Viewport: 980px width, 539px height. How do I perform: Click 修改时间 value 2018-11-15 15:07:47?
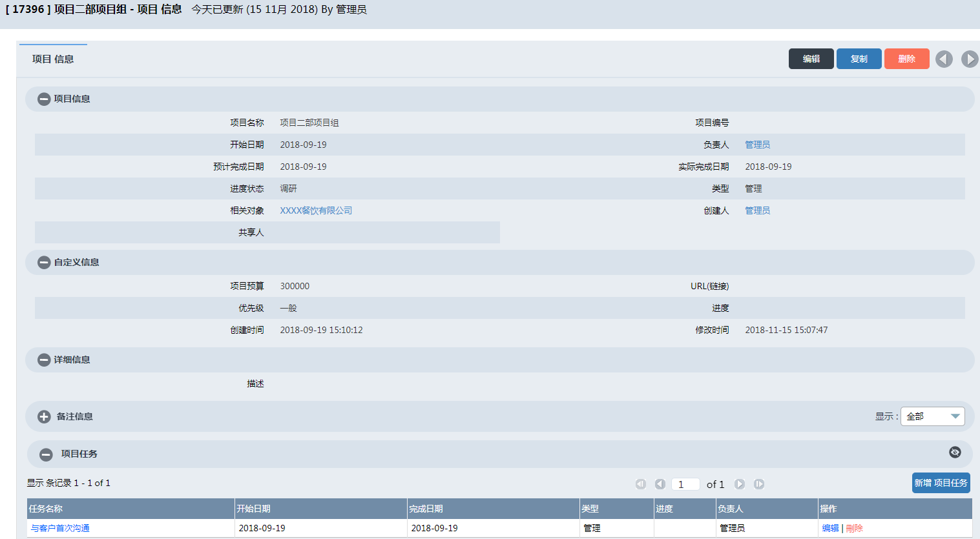coord(786,330)
